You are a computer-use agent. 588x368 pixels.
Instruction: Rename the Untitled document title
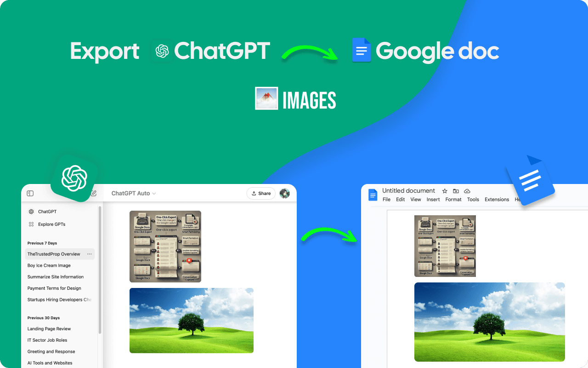(408, 190)
